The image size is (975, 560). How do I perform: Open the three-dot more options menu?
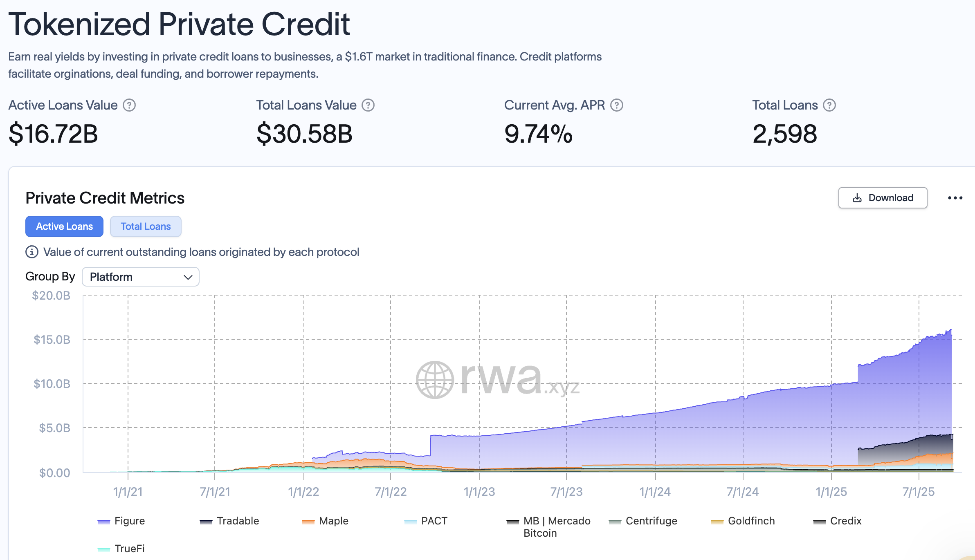(955, 198)
